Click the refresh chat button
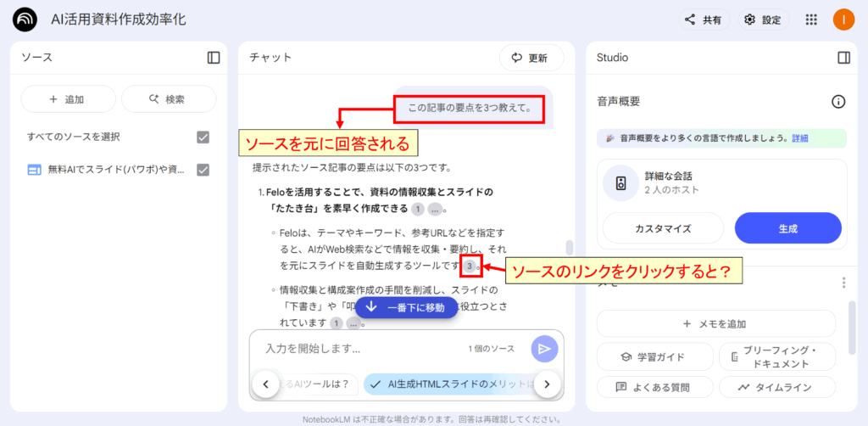Image resolution: width=868 pixels, height=426 pixels. pos(531,58)
